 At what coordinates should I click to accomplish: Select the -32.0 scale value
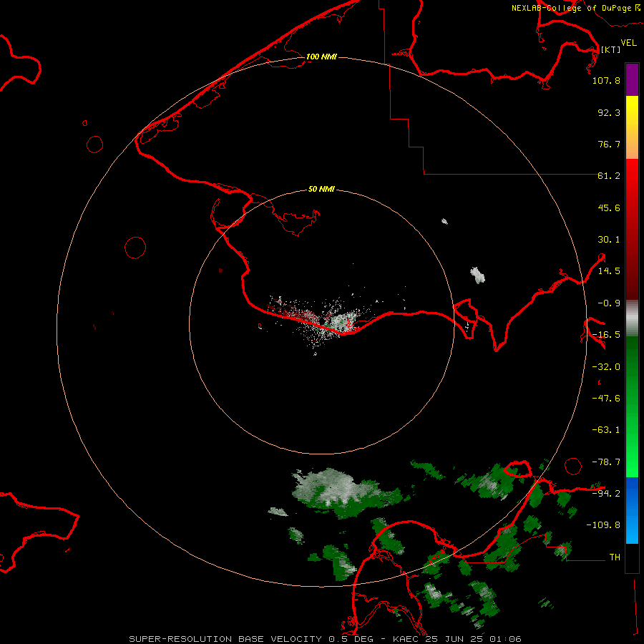pos(606,367)
